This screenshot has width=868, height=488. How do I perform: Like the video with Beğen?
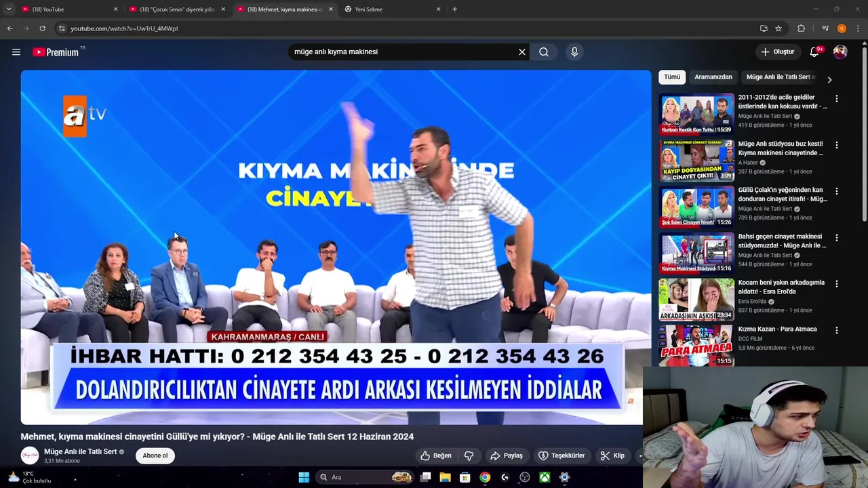435,455
